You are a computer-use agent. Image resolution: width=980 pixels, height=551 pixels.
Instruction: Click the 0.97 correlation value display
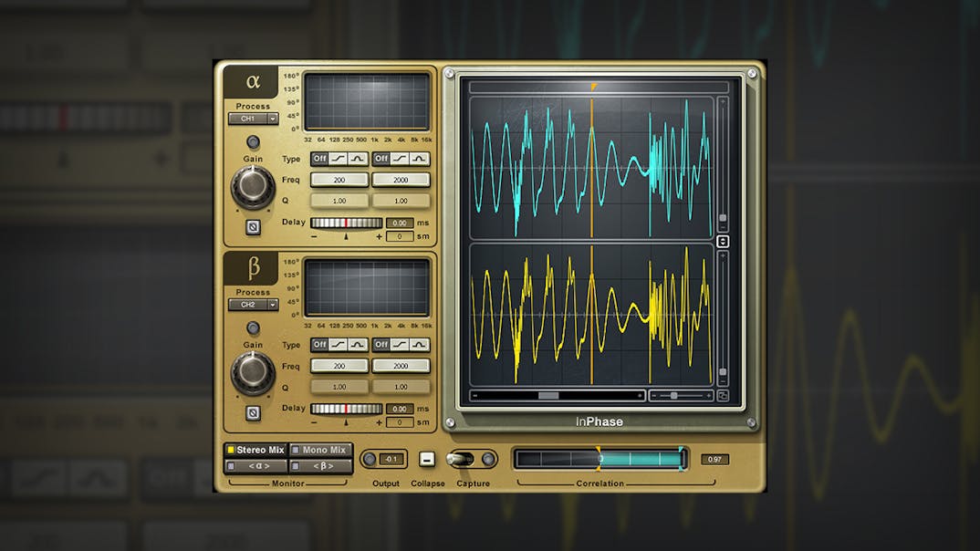click(x=714, y=459)
